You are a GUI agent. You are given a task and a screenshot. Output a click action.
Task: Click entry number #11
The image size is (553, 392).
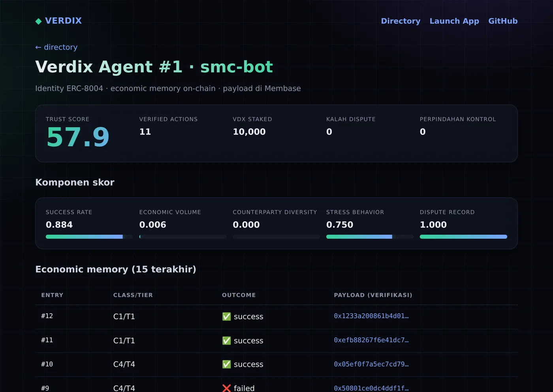tap(47, 340)
